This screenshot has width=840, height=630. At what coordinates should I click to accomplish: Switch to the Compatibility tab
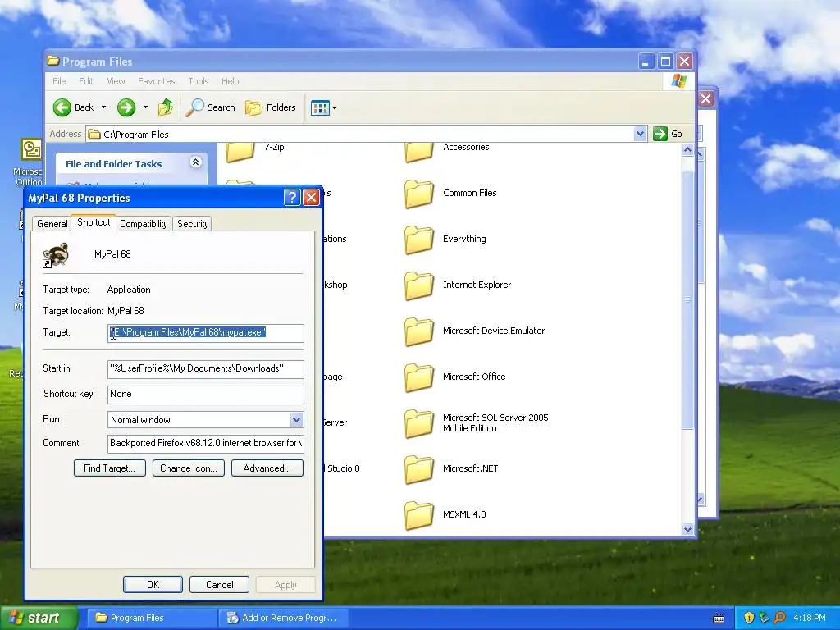click(x=144, y=224)
